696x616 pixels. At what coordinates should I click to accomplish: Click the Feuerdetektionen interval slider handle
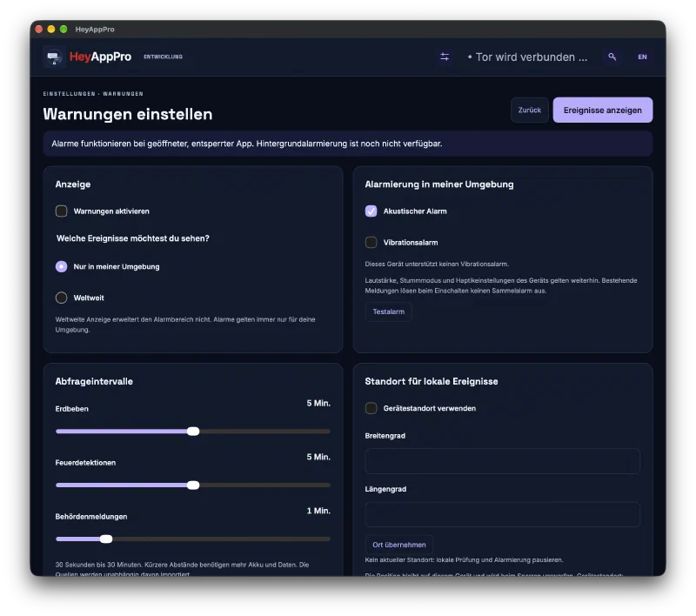(x=193, y=485)
